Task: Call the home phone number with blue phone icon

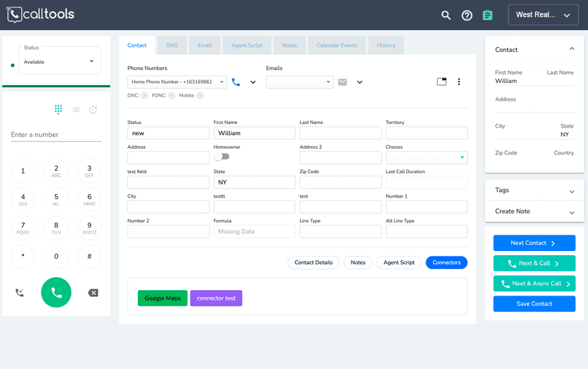Action: (x=236, y=82)
